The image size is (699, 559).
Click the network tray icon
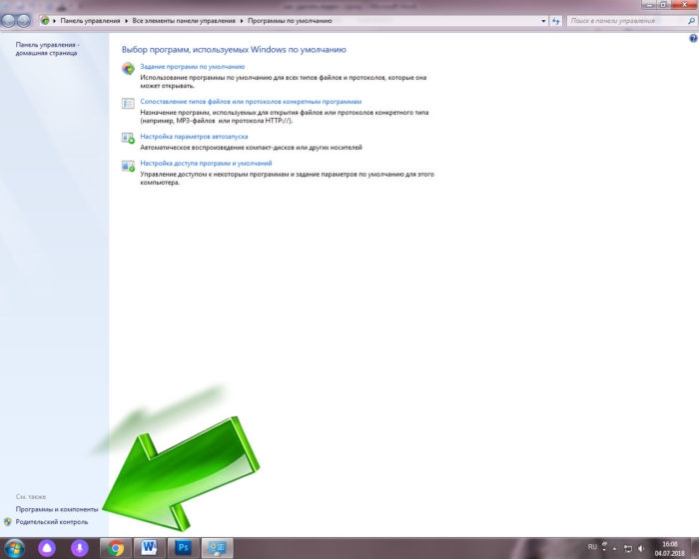(x=628, y=548)
